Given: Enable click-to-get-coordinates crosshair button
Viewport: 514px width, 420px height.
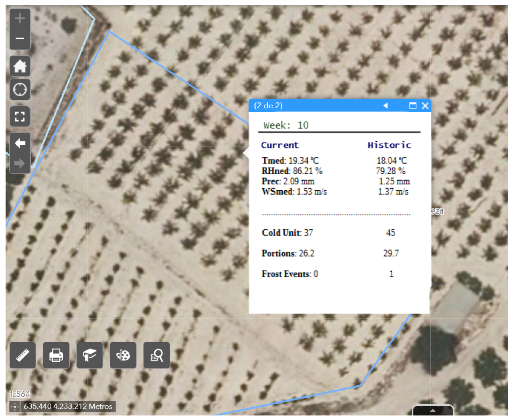Looking at the screenshot, I should [x=15, y=406].
